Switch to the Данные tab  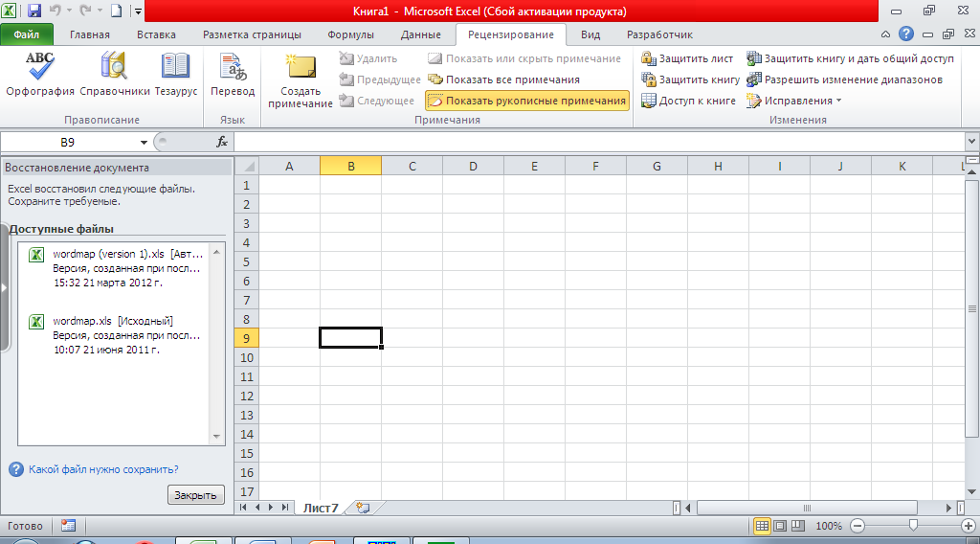pos(421,34)
